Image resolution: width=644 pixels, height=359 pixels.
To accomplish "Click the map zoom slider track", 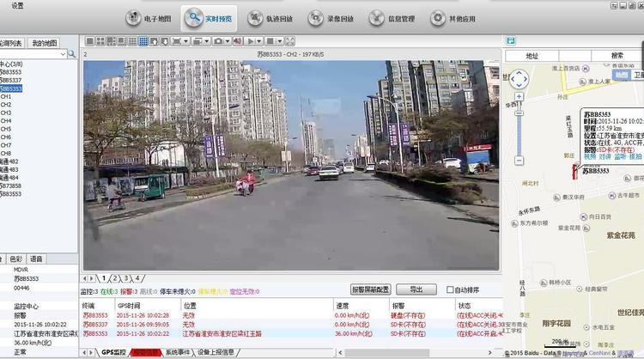I will pyautogui.click(x=519, y=129).
